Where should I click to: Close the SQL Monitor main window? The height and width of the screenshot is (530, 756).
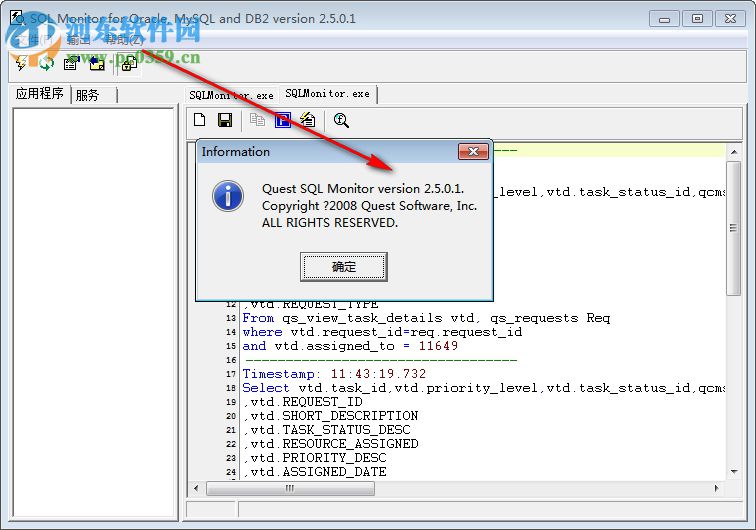(x=730, y=19)
